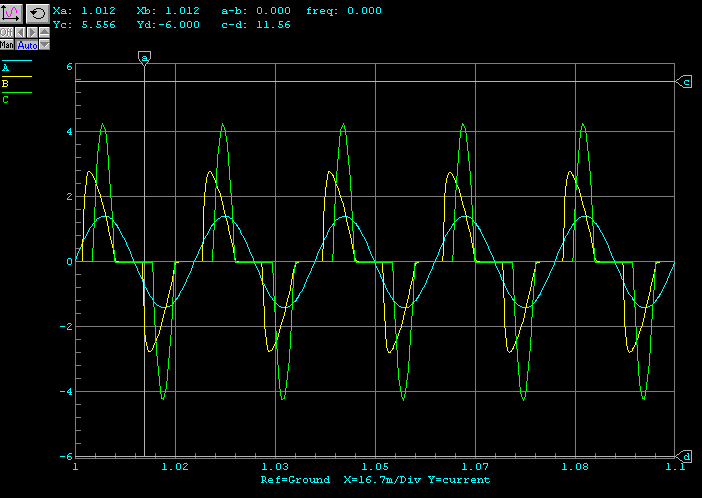Enable Auto scaling mode

click(x=26, y=45)
